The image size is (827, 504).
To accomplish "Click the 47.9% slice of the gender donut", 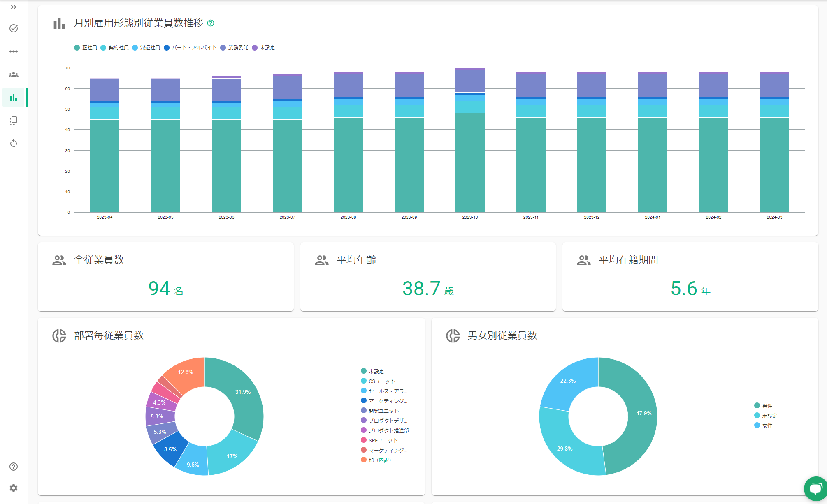I will coord(644,413).
